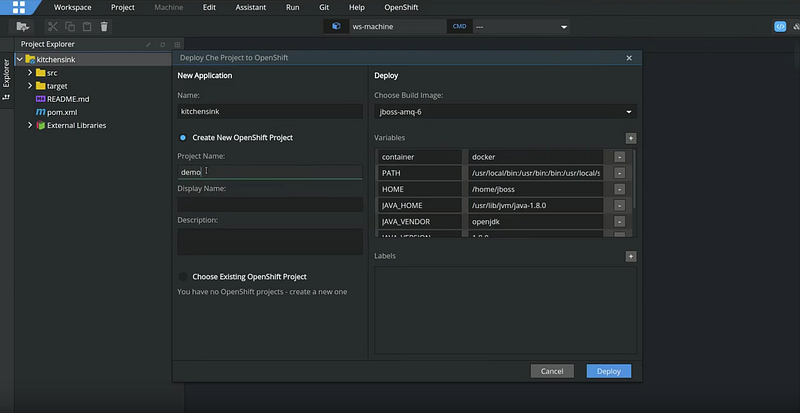The width and height of the screenshot is (800, 413).
Task: Click the docker variable value field
Action: (536, 157)
